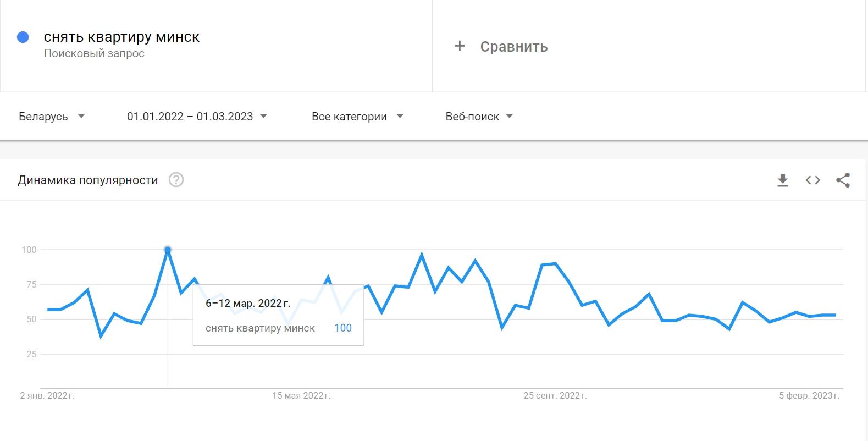Click the 5 февр. 2023 г. axis label
This screenshot has height=441, width=868.
[809, 396]
